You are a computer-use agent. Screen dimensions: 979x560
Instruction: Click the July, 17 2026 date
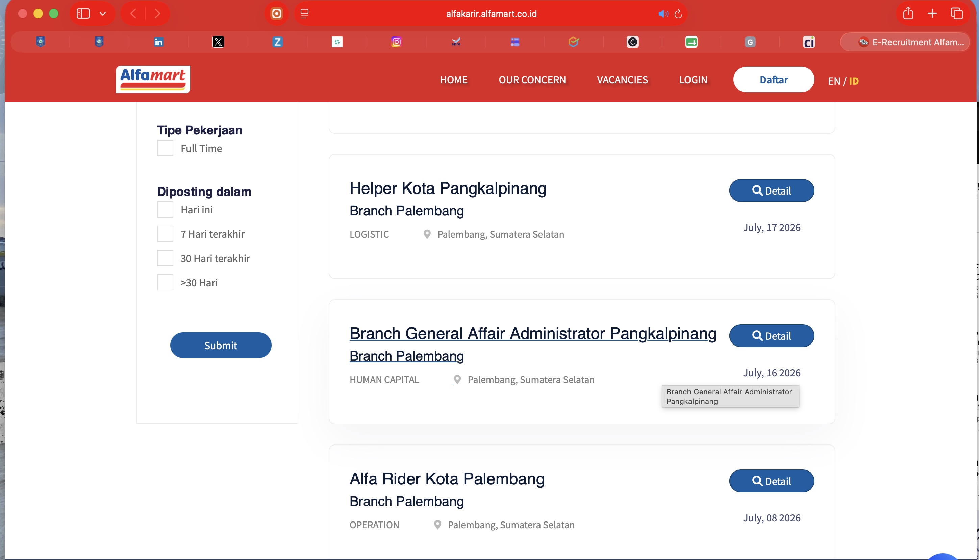click(x=772, y=228)
